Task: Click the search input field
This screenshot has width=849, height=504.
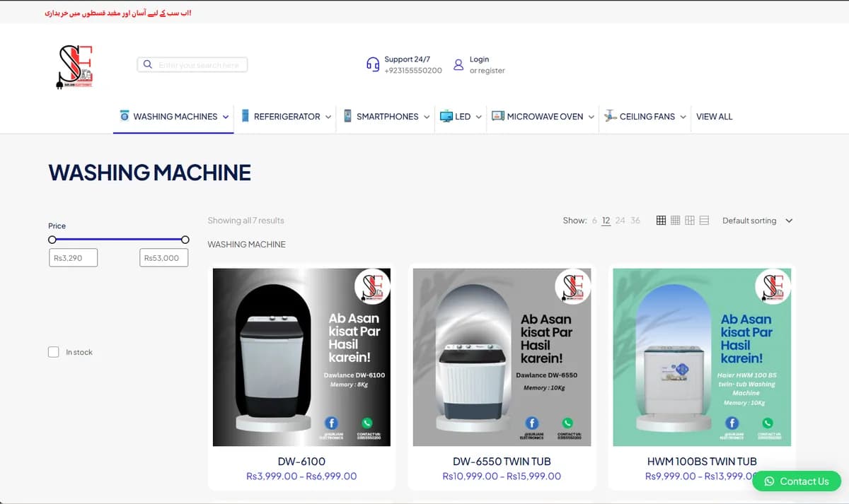Action: (192, 65)
